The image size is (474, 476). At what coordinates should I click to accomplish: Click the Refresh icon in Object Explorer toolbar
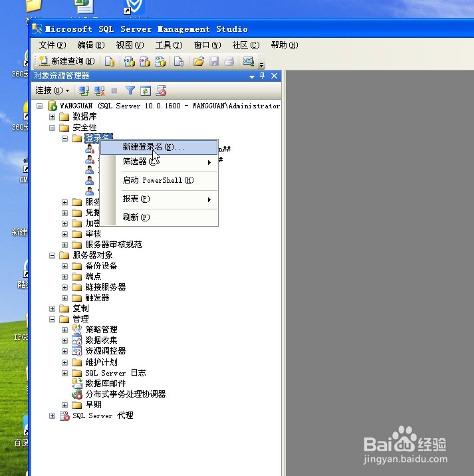[146, 91]
